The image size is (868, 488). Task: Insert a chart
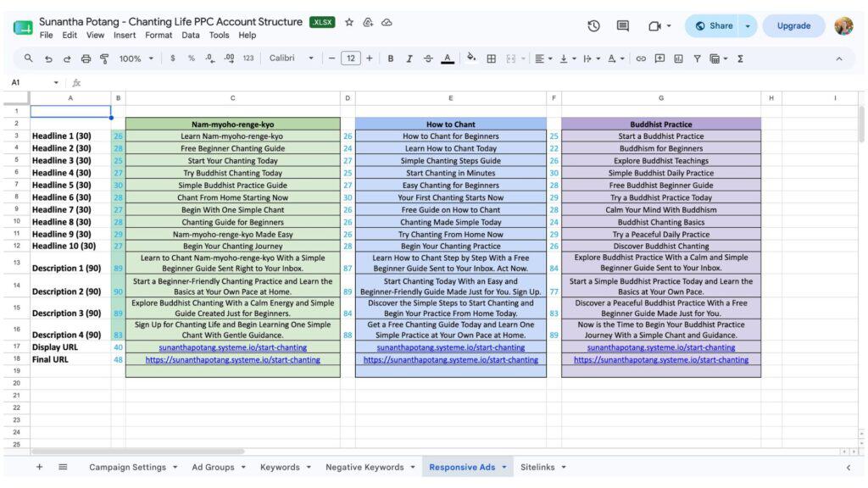[x=678, y=58]
